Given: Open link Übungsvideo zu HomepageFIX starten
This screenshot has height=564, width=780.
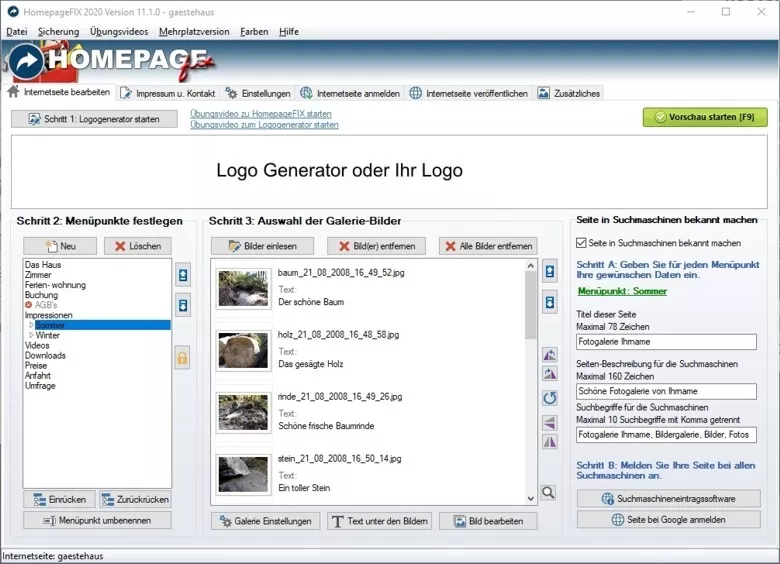Looking at the screenshot, I should pos(261,114).
